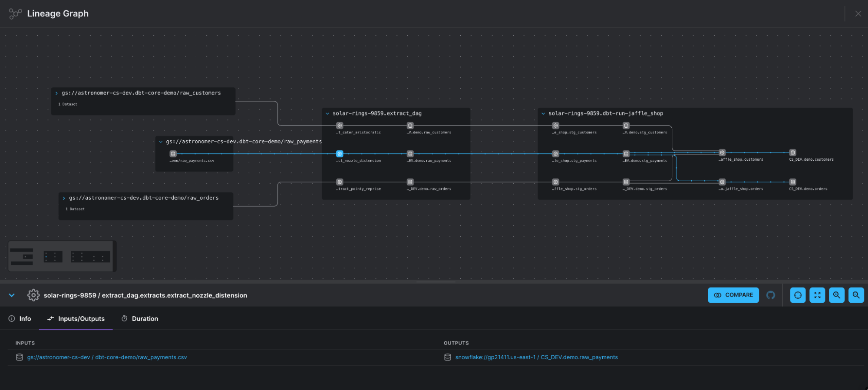Zoom in on the lineage graph
Screen dimensions: 868x390
pyautogui.click(x=836, y=295)
